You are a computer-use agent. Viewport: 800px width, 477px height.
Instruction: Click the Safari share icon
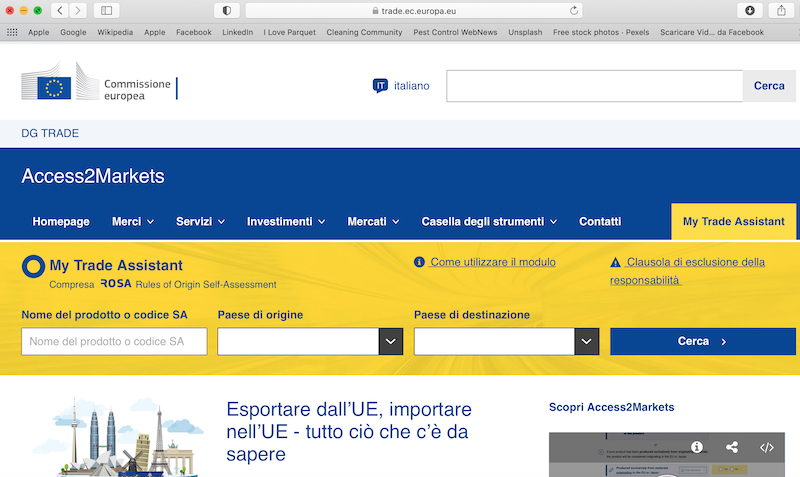point(781,10)
